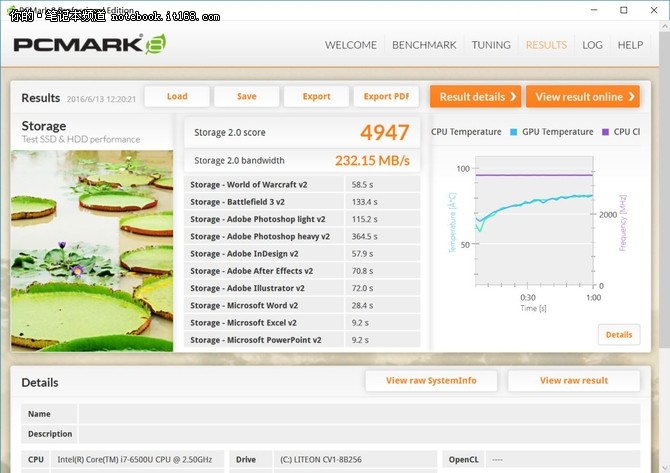Screen dimensions: 670x473
Task: Minimize the PCMark window
Action: click(x=594, y=10)
